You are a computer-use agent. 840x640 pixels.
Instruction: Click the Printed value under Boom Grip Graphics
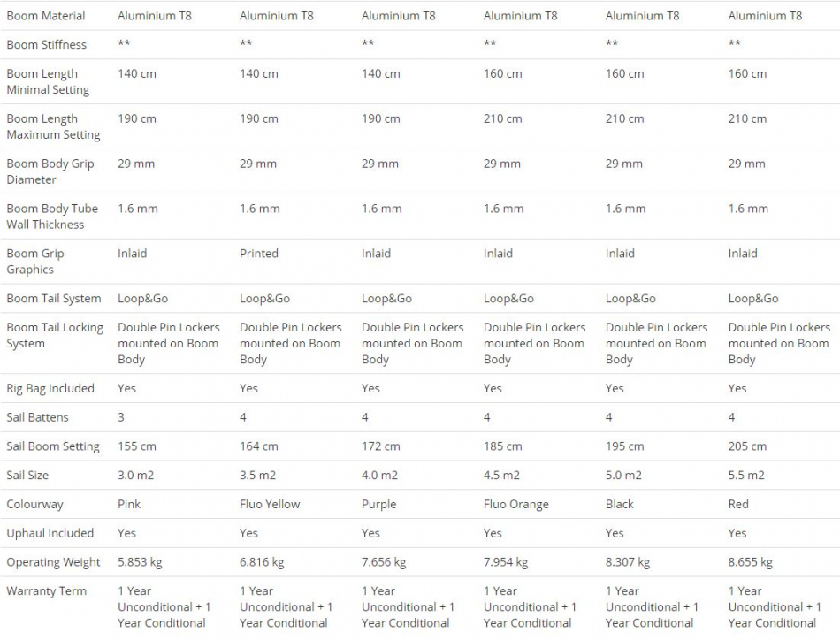click(x=259, y=254)
